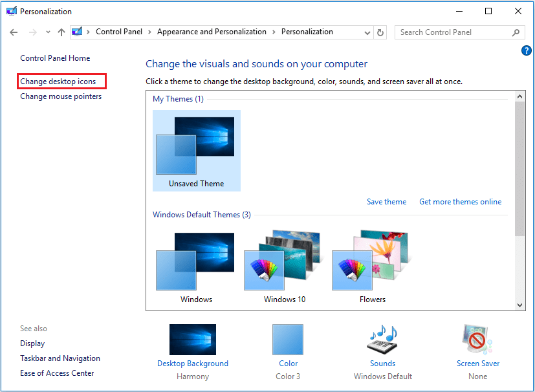Click Get more themes online link
Image resolution: width=535 pixels, height=392 pixels.
point(460,202)
